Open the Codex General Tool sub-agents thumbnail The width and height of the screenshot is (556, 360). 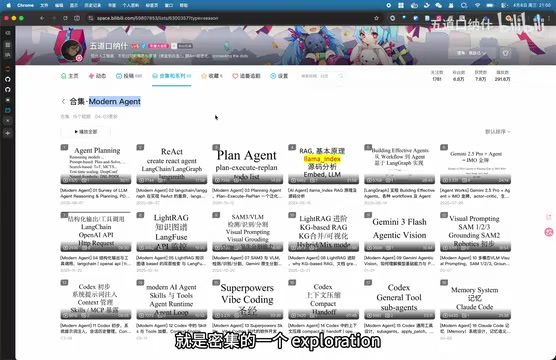pyautogui.click(x=399, y=299)
